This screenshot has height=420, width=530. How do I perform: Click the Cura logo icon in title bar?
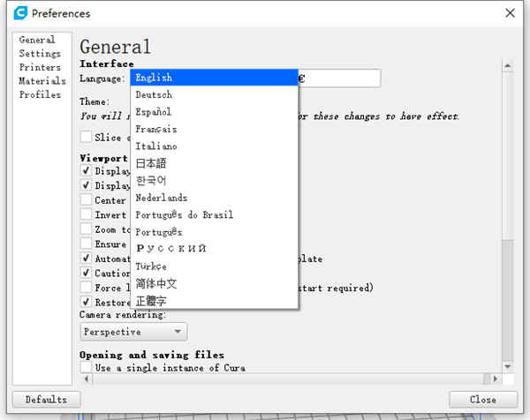click(x=17, y=13)
